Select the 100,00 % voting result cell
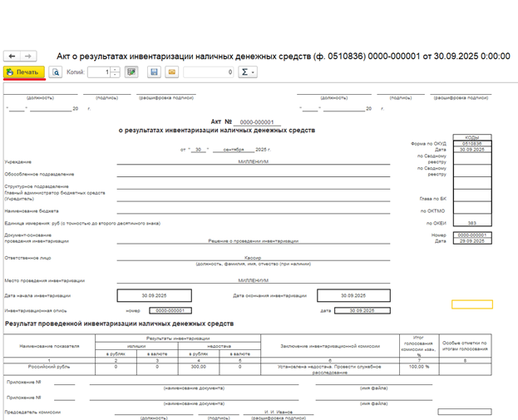This screenshot has width=518, height=420. point(419,369)
